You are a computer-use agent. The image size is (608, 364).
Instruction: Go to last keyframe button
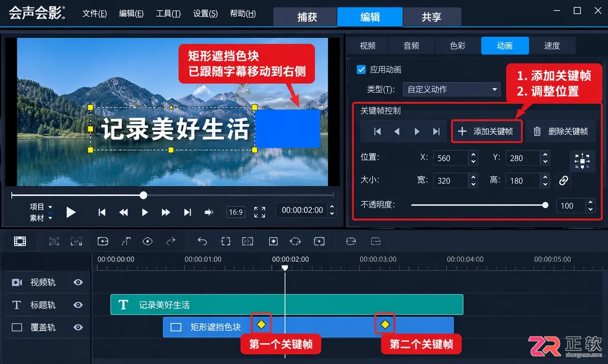(x=436, y=131)
